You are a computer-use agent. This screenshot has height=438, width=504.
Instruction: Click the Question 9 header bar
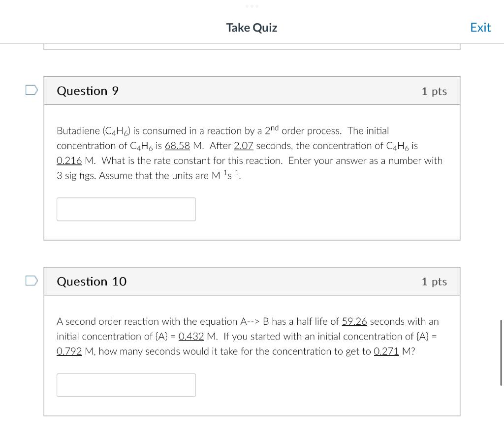coord(252,91)
